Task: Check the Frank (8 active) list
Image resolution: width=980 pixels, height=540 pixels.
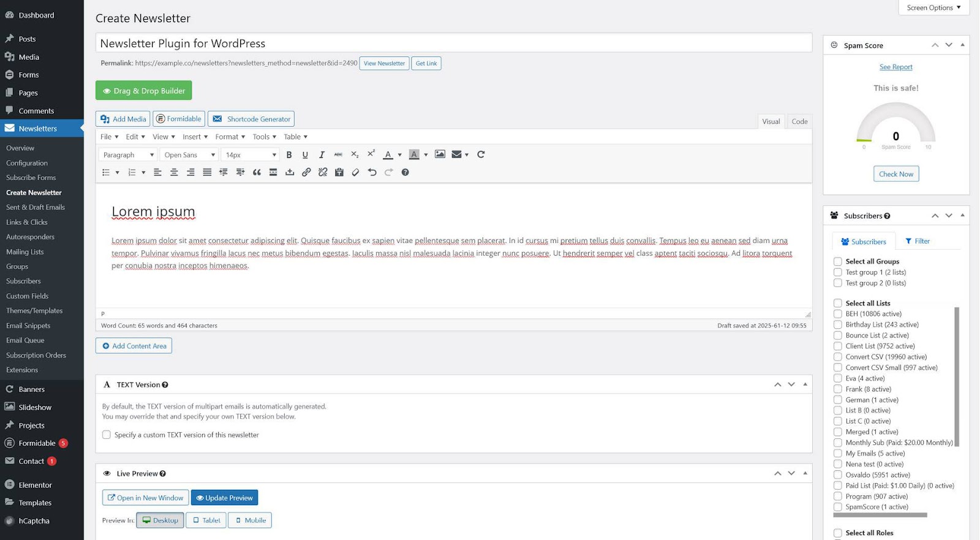Action: (838, 389)
